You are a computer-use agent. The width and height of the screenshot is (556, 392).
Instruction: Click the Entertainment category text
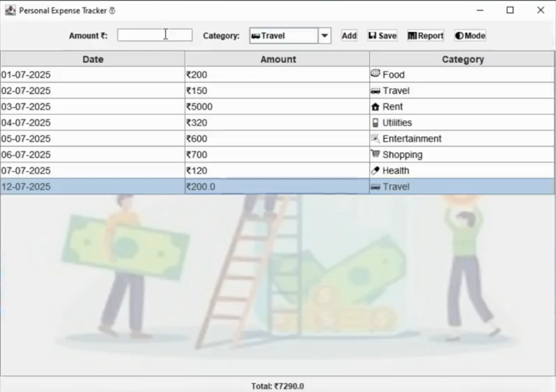pyautogui.click(x=412, y=139)
